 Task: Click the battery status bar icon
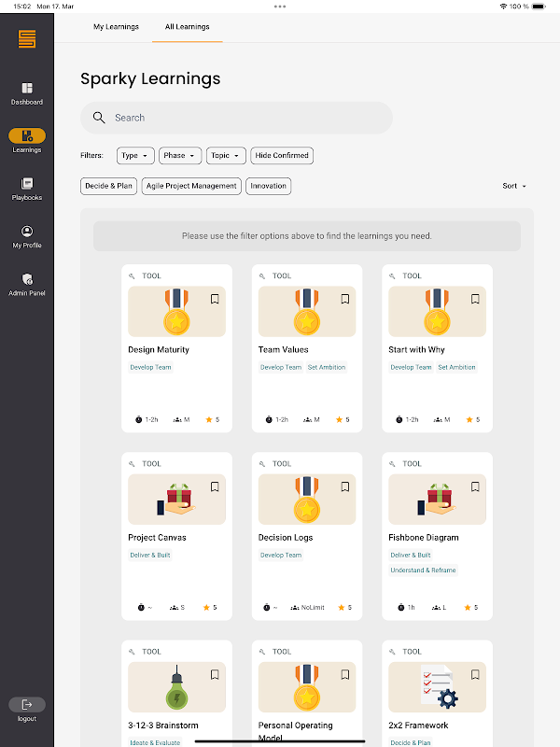pyautogui.click(x=539, y=7)
